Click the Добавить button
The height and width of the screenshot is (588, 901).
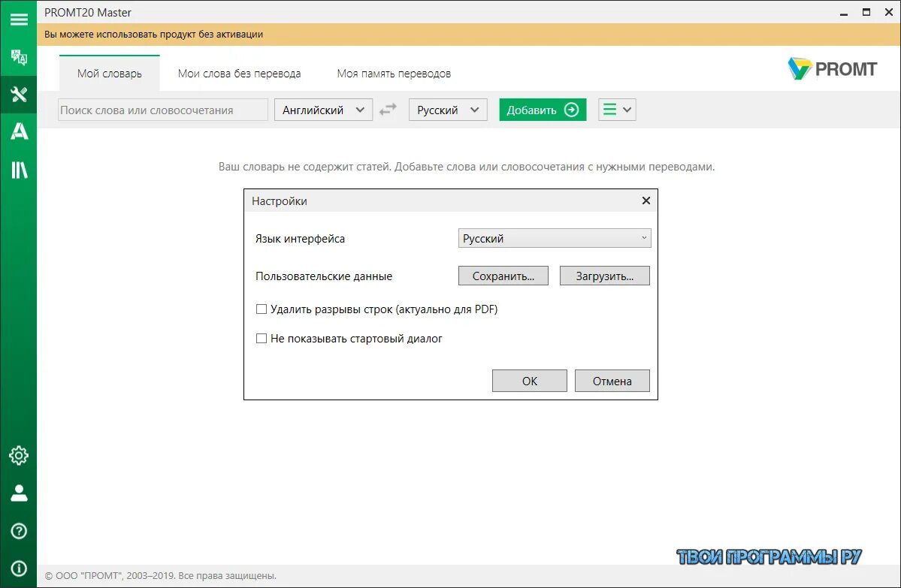click(543, 110)
